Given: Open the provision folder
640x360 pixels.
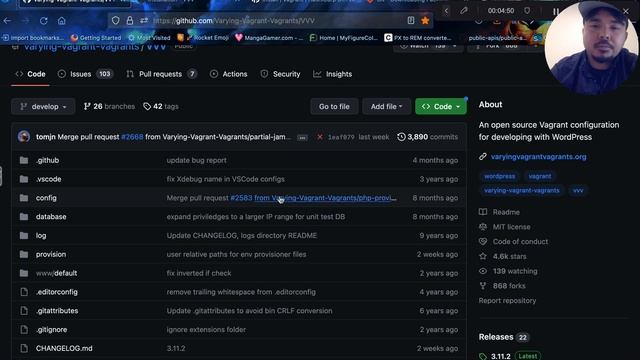Looking at the screenshot, I should (51, 254).
